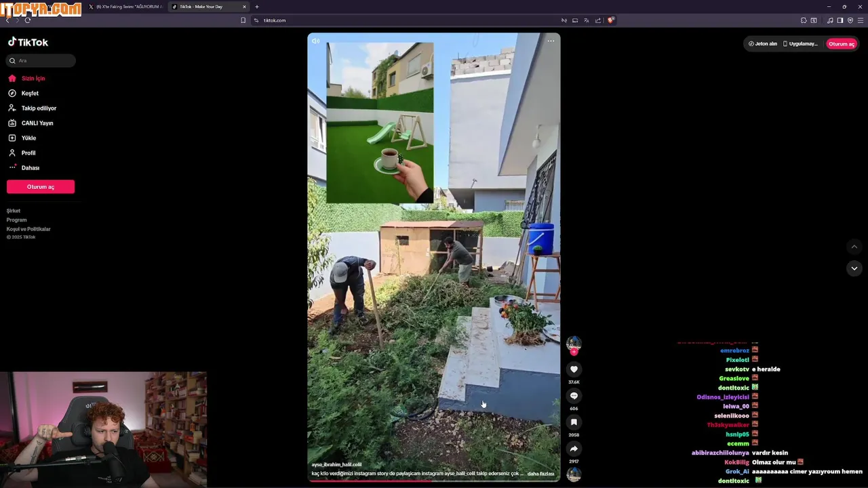Save video with bookmark icon

[574, 422]
